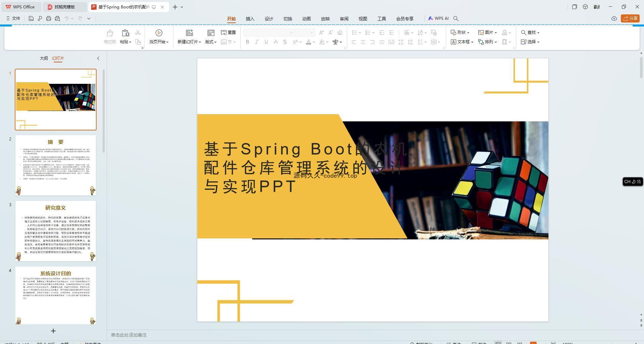Start slideshow from current slide play icon
The width and height of the screenshot is (644, 344).
[x=159, y=33]
